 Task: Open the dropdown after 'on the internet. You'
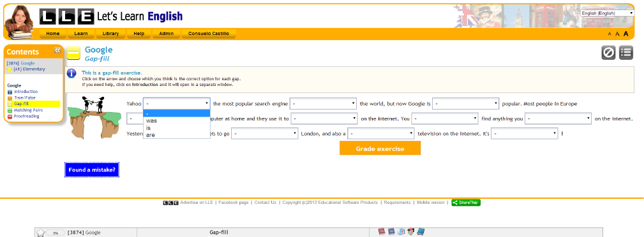pos(446,119)
